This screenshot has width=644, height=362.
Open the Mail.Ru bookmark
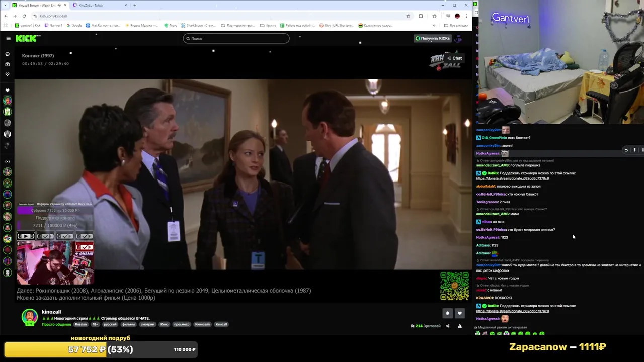103,25
